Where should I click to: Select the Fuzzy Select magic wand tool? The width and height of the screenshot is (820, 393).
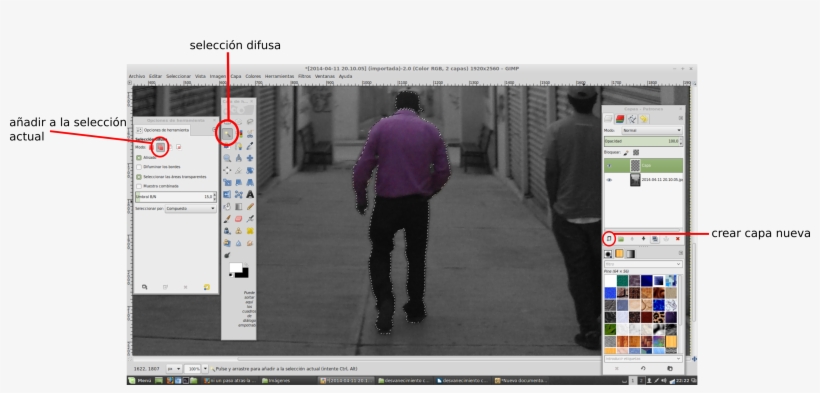coord(227,134)
